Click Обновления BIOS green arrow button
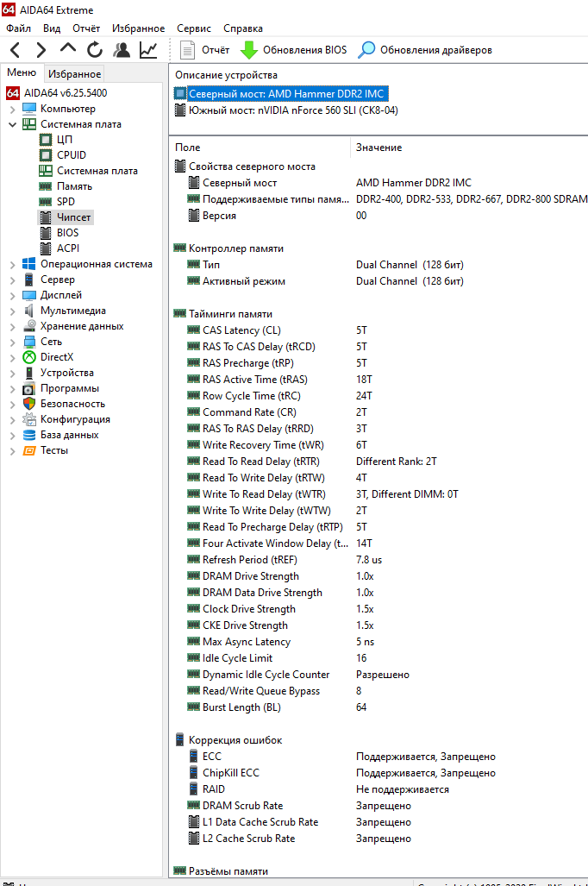 [x=294, y=50]
